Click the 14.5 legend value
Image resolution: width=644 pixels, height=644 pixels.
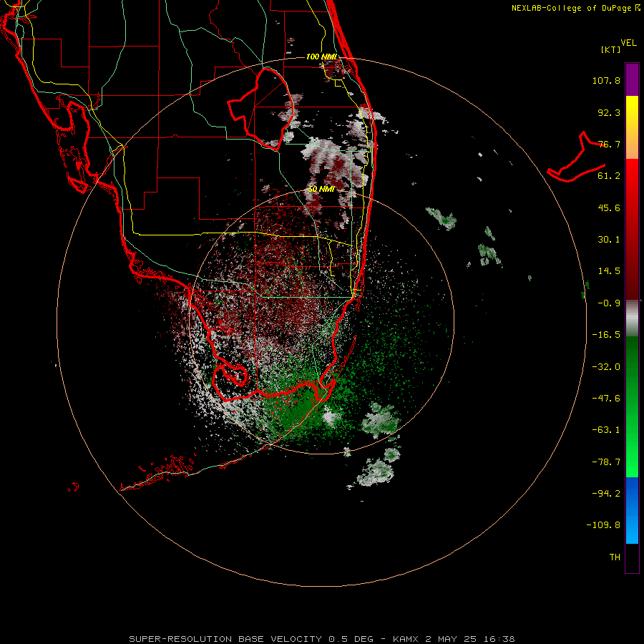click(x=609, y=271)
